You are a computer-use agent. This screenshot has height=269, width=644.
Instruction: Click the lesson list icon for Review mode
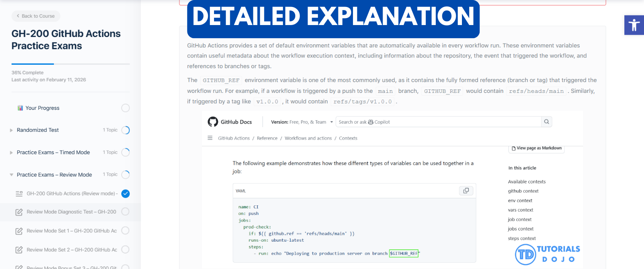click(19, 193)
